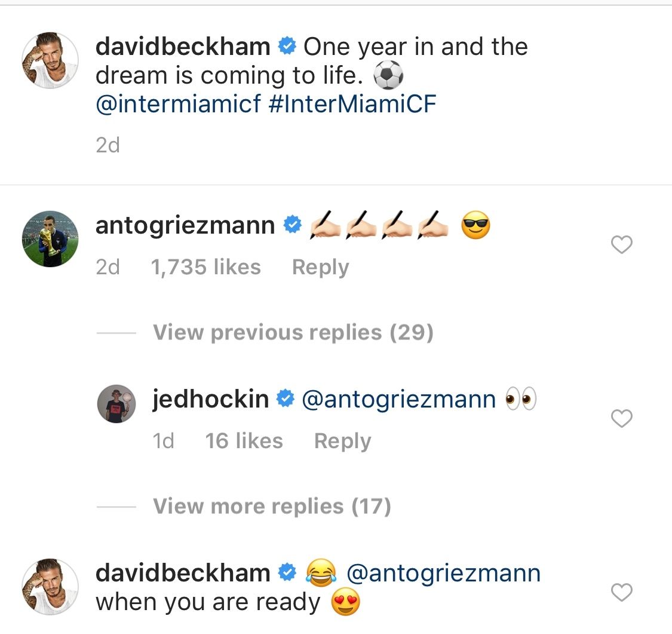This screenshot has width=672, height=634.
Task: Reply to jedhockin's comment
Action: tap(342, 441)
